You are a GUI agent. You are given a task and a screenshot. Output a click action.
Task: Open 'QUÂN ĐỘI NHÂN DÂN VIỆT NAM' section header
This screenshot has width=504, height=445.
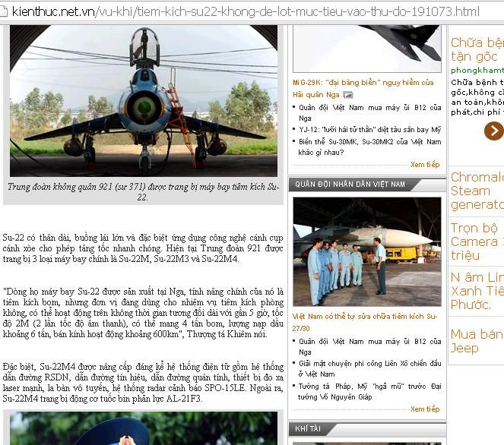point(350,185)
